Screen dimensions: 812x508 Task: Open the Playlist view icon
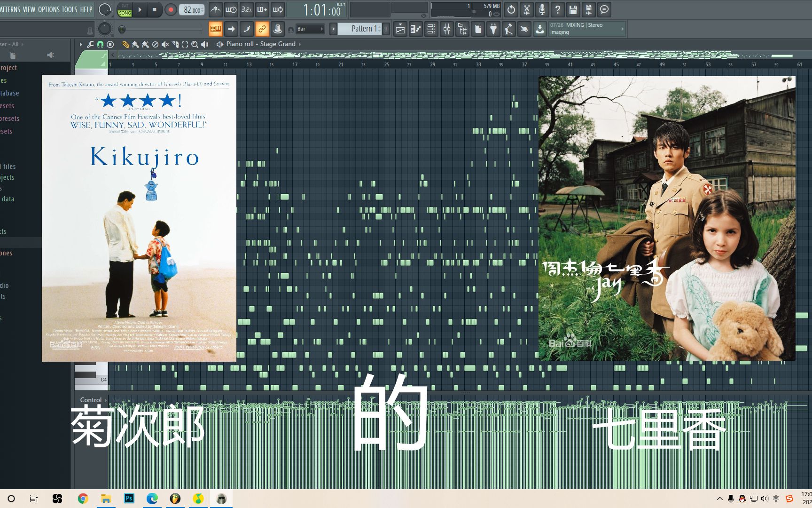(400, 29)
